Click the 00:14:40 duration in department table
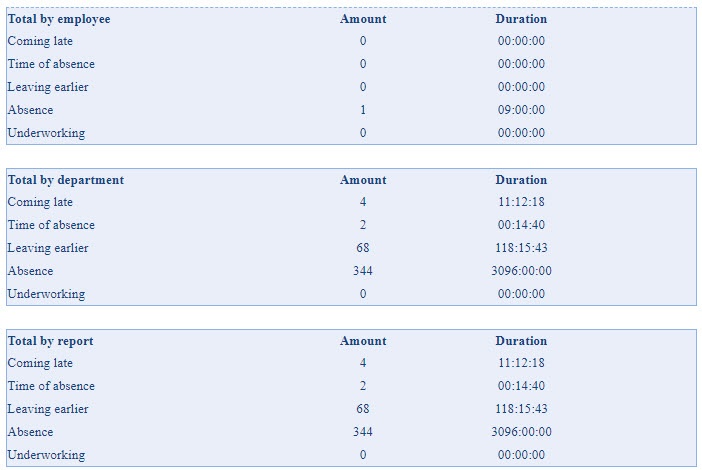The image size is (702, 470). click(x=521, y=225)
